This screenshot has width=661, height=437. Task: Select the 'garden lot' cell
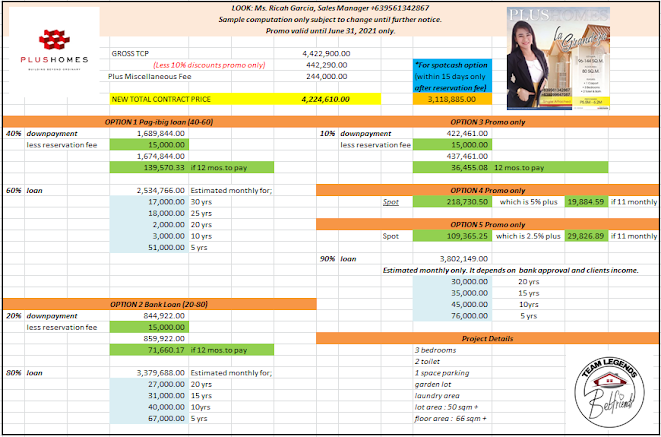(x=433, y=384)
